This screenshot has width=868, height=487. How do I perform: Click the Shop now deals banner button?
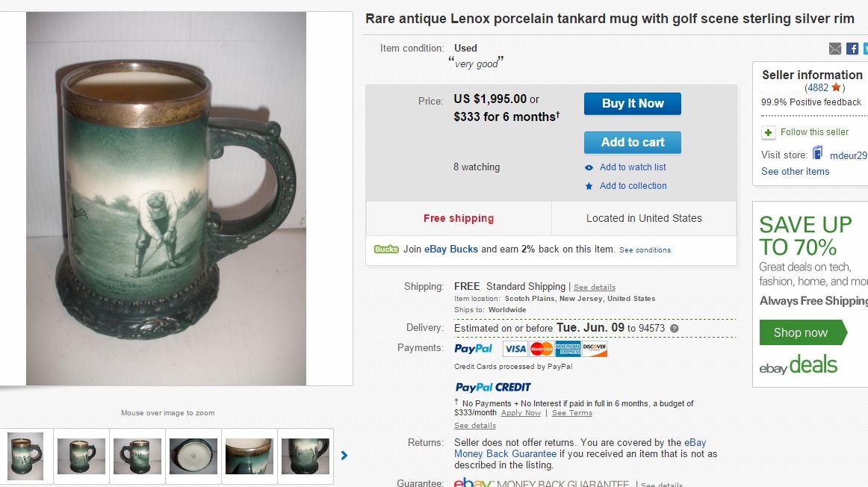(801, 332)
